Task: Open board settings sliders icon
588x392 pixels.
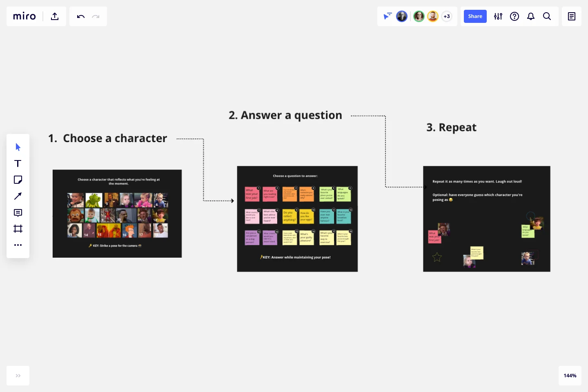Action: pyautogui.click(x=498, y=16)
